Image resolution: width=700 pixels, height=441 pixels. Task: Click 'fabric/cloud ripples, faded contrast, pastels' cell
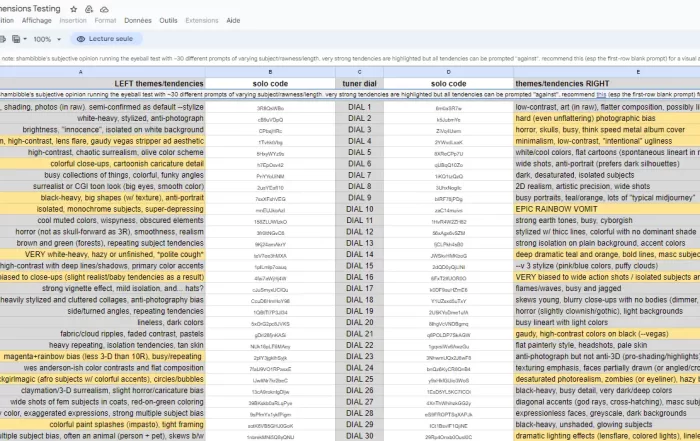102,334
